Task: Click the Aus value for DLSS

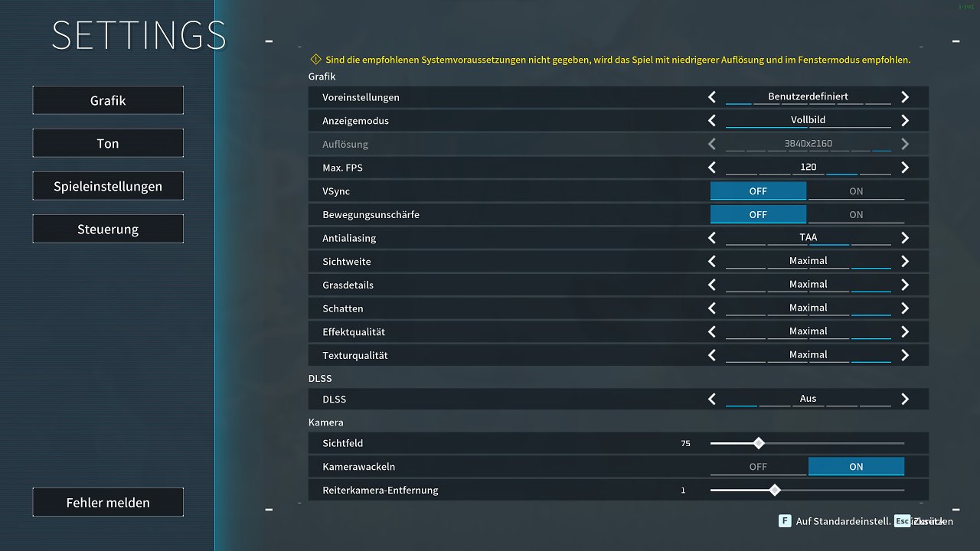Action: pos(808,399)
